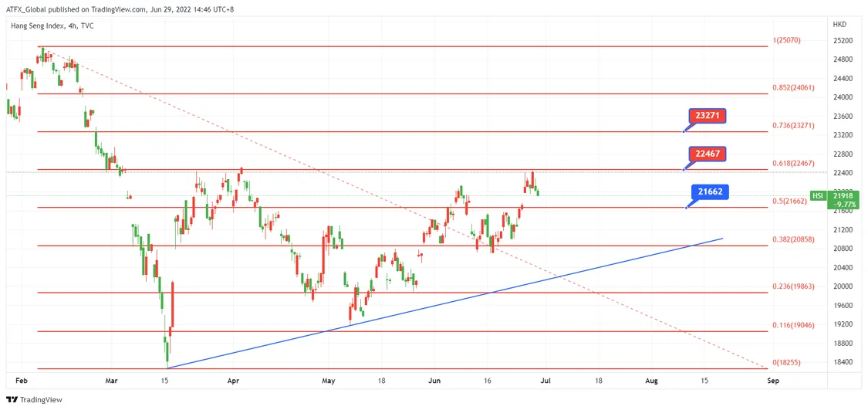The height and width of the screenshot is (410, 868).
Task: Click the 0.852(24061) Fibonacci label
Action: tap(793, 87)
